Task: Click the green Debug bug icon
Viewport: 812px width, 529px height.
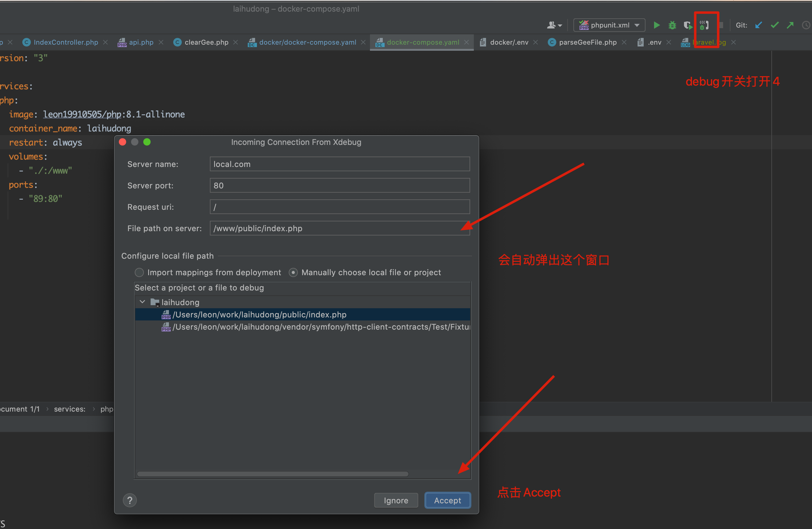Action: pyautogui.click(x=672, y=25)
